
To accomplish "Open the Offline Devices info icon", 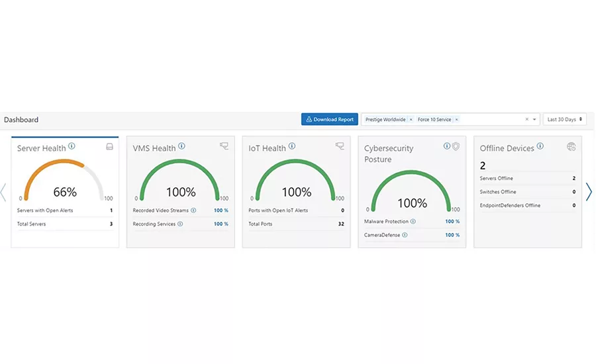I will (540, 146).
